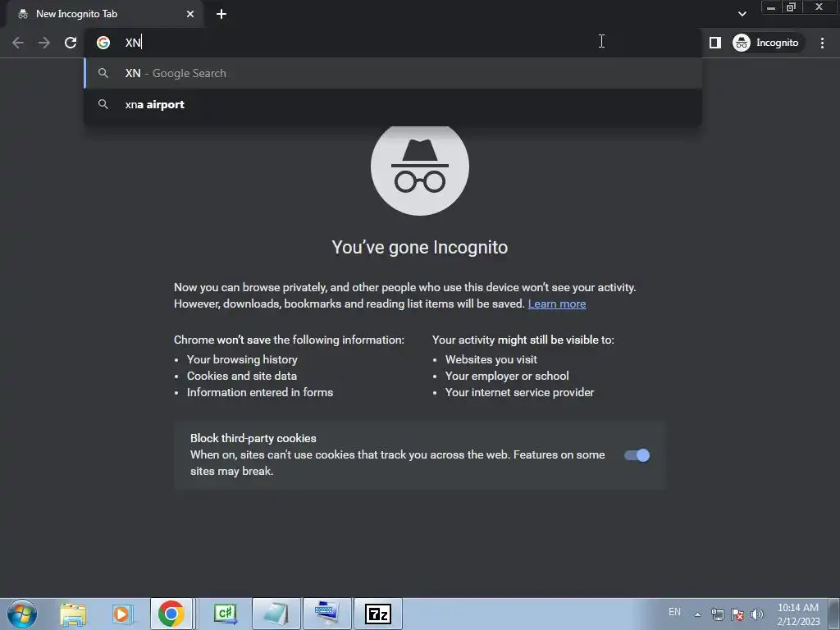
Task: Open Windows Explorer from the taskbar
Action: (x=73, y=614)
